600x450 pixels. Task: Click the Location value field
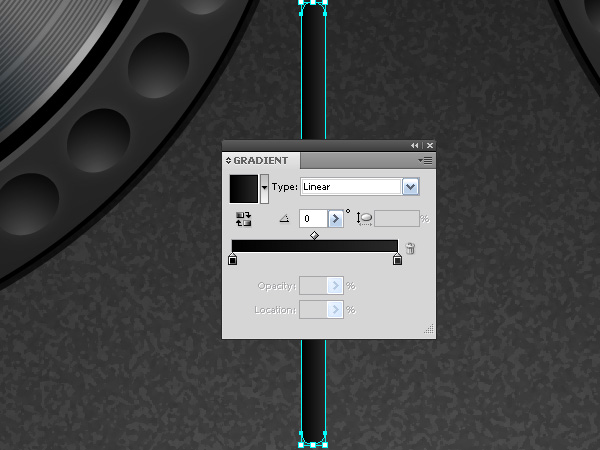click(x=313, y=309)
